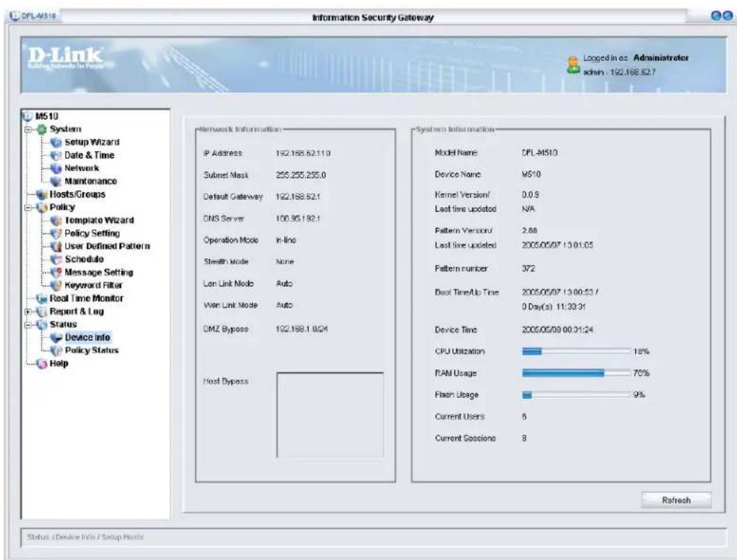737x560 pixels.
Task: Click the first round window control button
Action: coord(716,16)
